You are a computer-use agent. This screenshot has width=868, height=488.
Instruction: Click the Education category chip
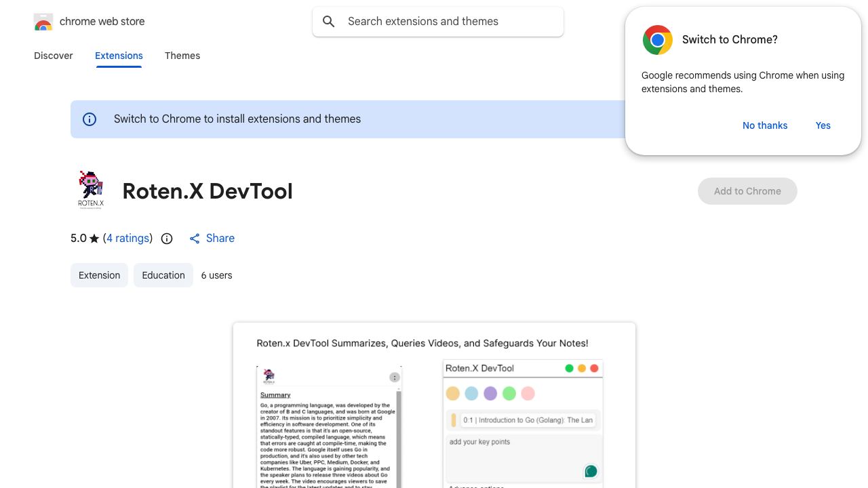tap(163, 275)
